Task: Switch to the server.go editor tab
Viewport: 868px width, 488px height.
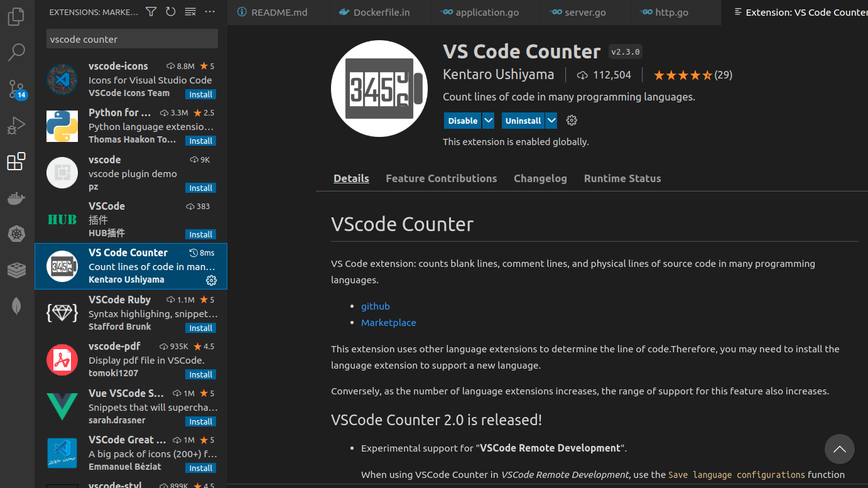Action: (585, 11)
